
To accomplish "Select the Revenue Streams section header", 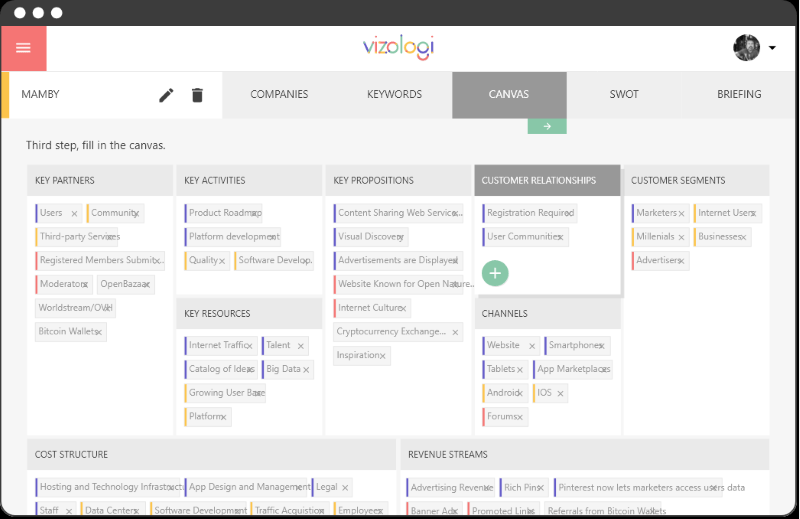I will coord(585,454).
